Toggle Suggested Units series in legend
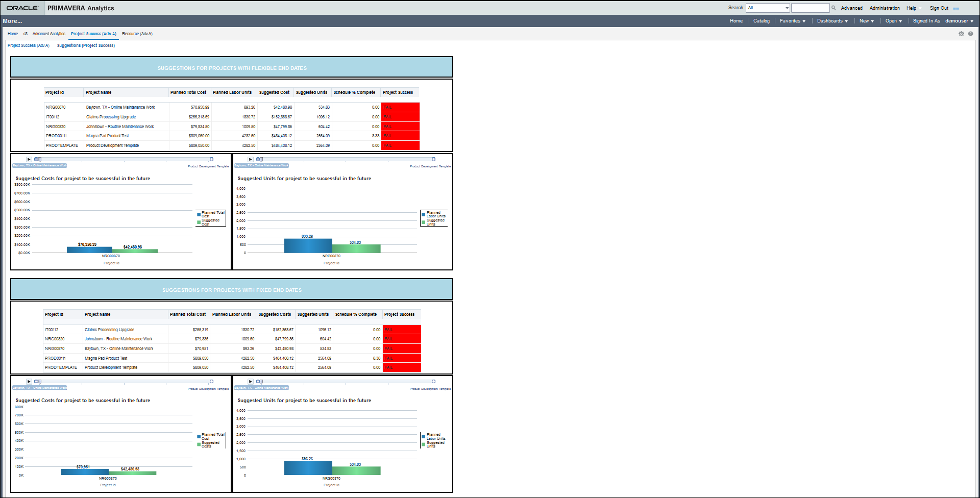Screen dimensions: 980x498 [x=434, y=221]
